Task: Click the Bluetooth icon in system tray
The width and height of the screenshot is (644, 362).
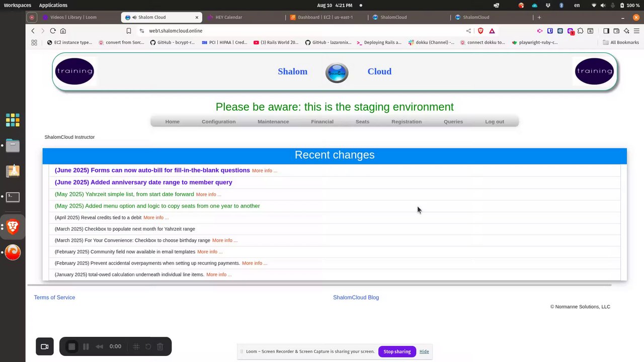Action: point(561,5)
